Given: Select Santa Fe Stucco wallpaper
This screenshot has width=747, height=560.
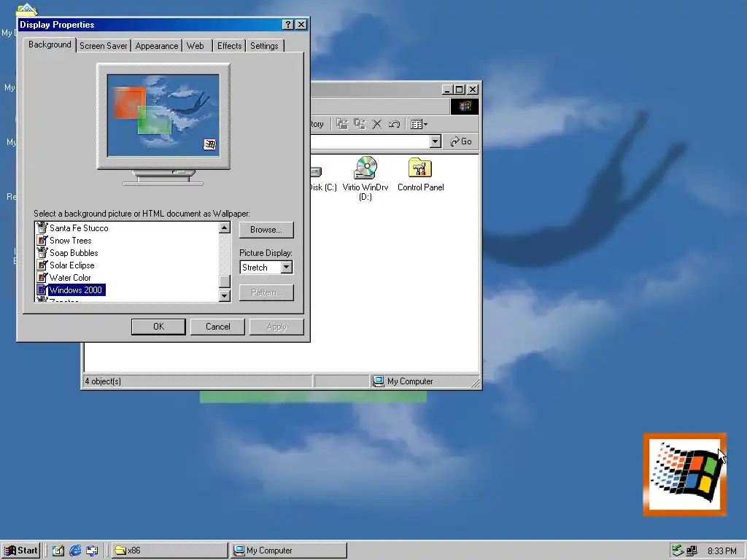Looking at the screenshot, I should click(79, 228).
